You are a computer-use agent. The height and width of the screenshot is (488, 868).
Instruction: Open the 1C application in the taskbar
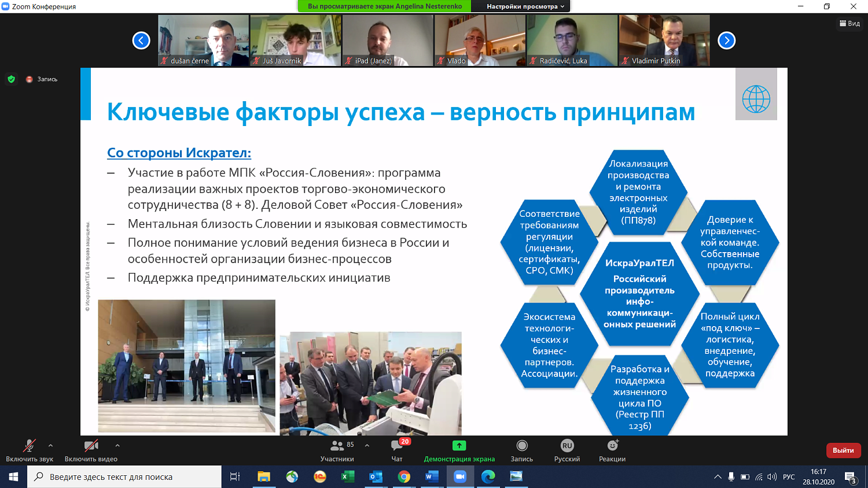tap(320, 476)
